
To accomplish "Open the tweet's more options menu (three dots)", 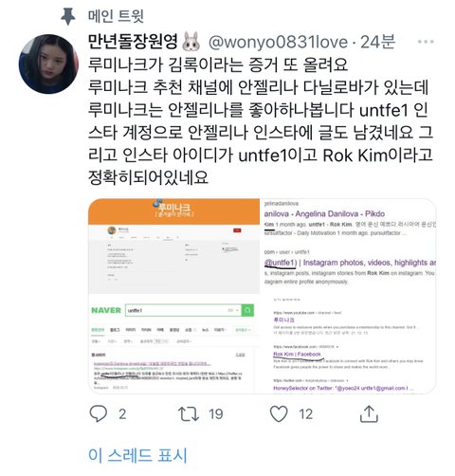I will tap(426, 42).
